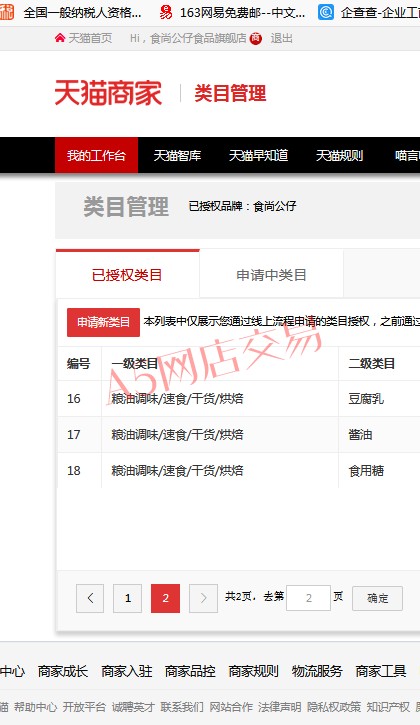The image size is (420, 725).
Task: Click the next page arrow
Action: click(204, 598)
